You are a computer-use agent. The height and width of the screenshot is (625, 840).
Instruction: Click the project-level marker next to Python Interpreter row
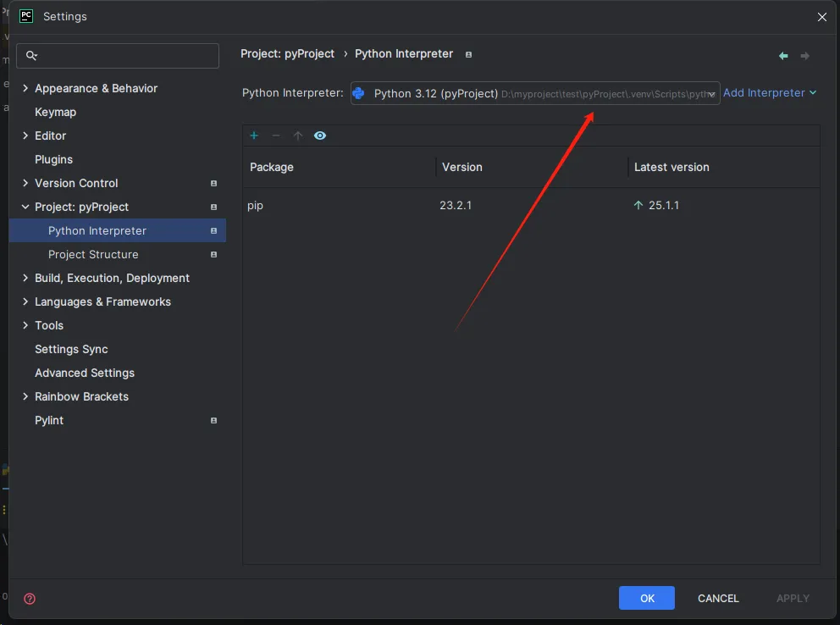[213, 230]
